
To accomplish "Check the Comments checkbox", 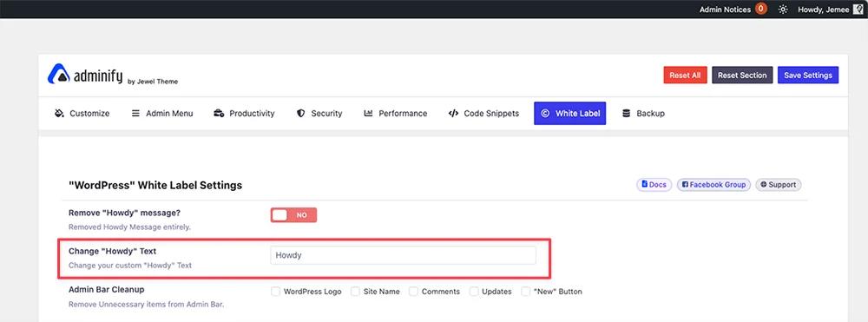I will tap(413, 292).
